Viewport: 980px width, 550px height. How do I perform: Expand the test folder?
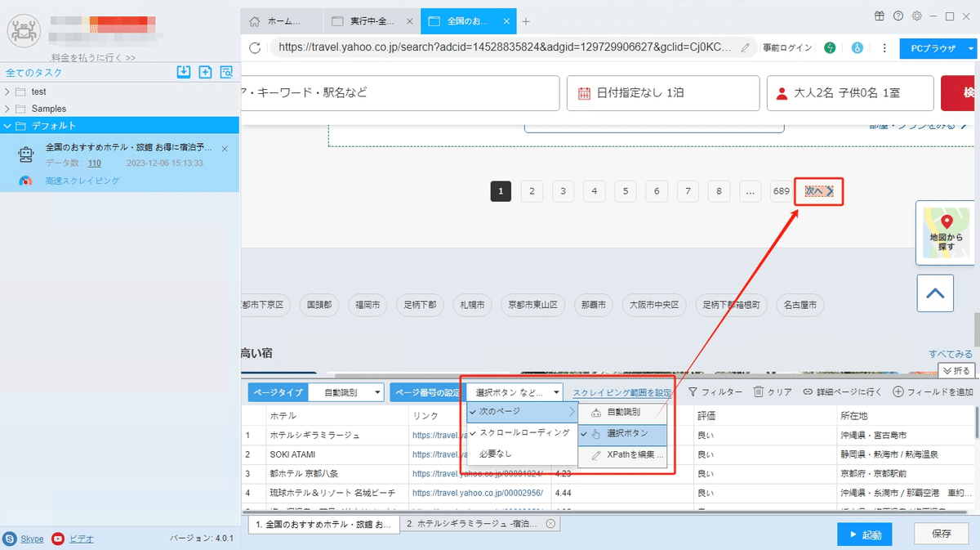[7, 92]
